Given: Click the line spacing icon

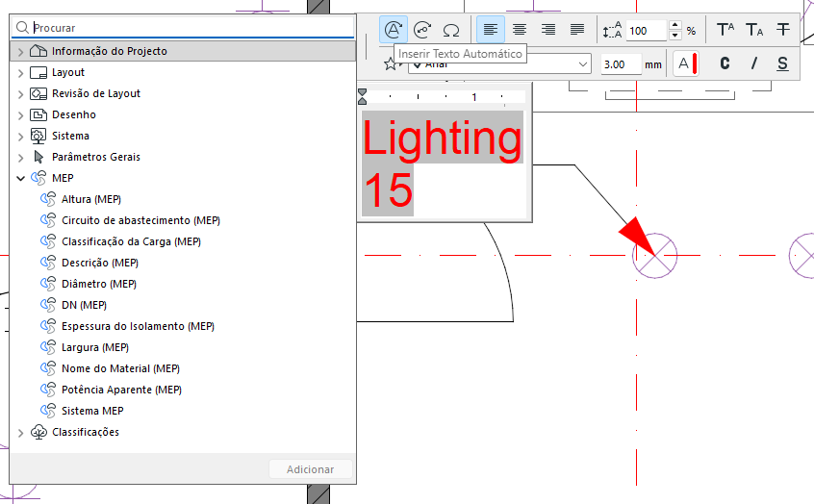Looking at the screenshot, I should [x=612, y=30].
